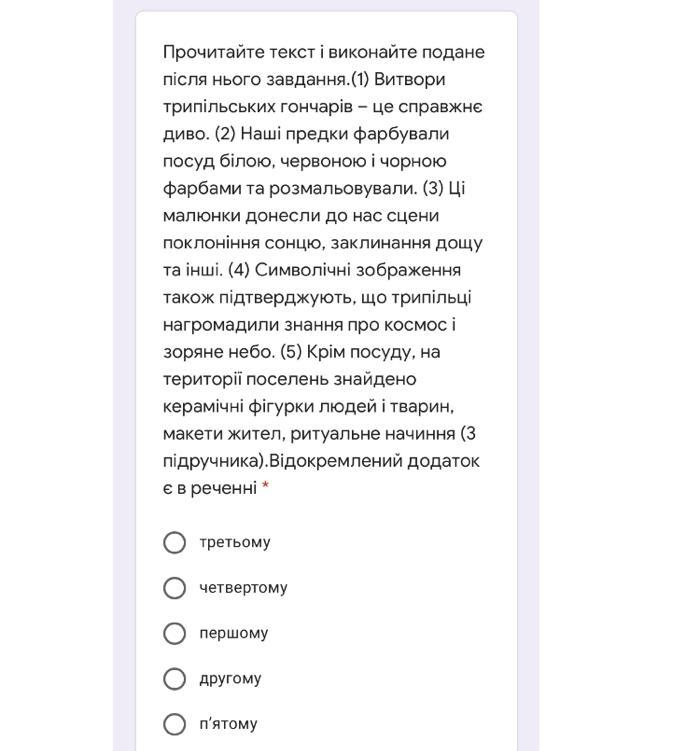The image size is (700, 751).
Task: Select the radio button for «третьому»
Action: 174,542
